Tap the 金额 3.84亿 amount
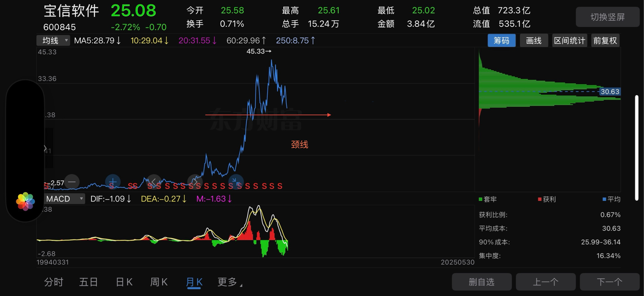This screenshot has height=296, width=644. pos(406,24)
